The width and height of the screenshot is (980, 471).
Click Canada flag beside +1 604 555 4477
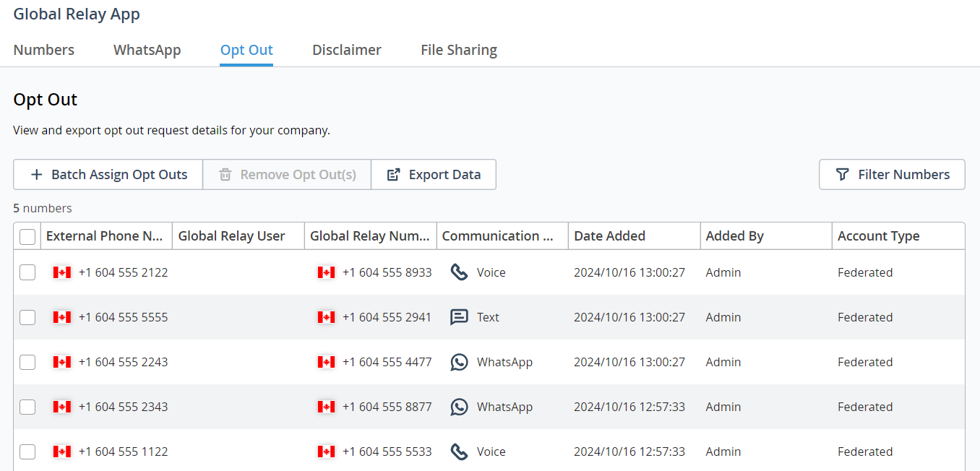click(326, 362)
